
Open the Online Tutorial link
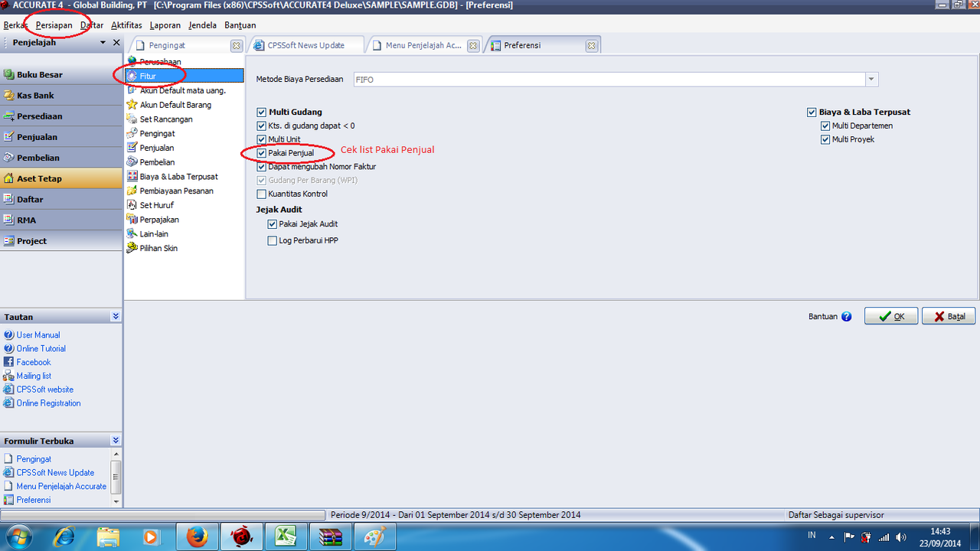point(41,349)
